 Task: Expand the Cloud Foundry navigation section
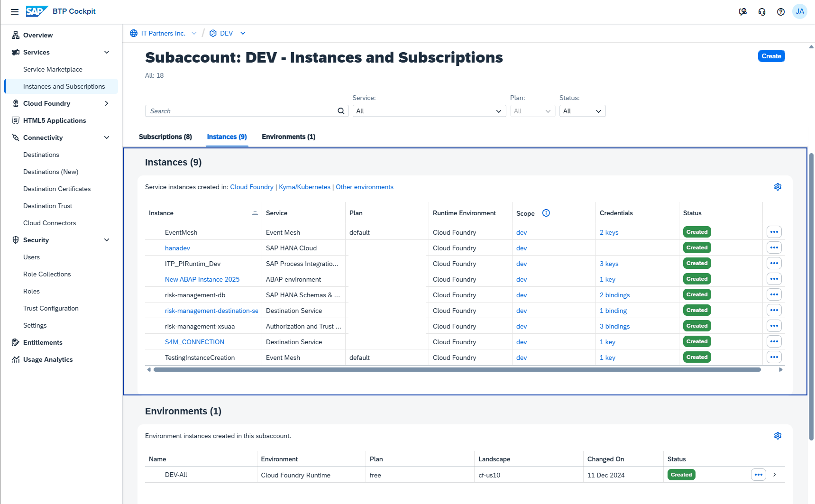click(107, 103)
